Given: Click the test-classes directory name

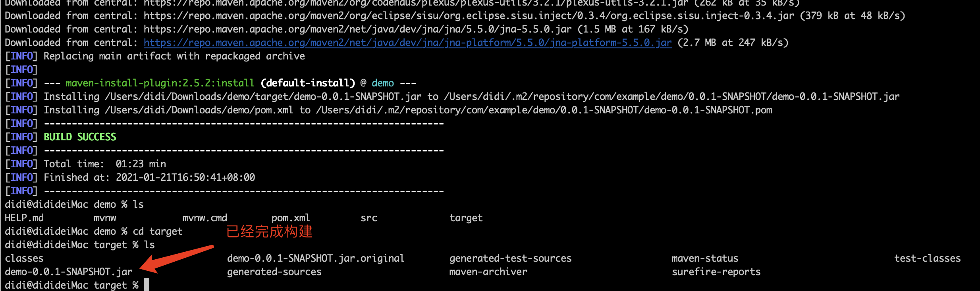Looking at the screenshot, I should point(927,258).
